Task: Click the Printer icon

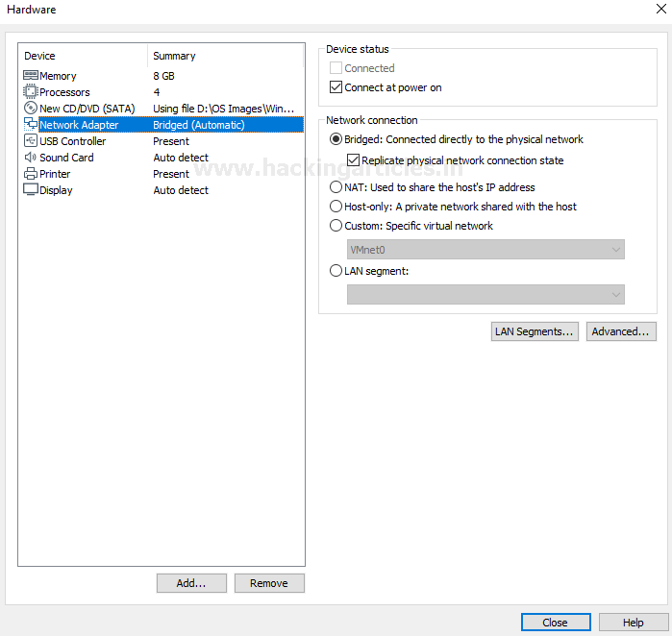Action: click(x=31, y=174)
